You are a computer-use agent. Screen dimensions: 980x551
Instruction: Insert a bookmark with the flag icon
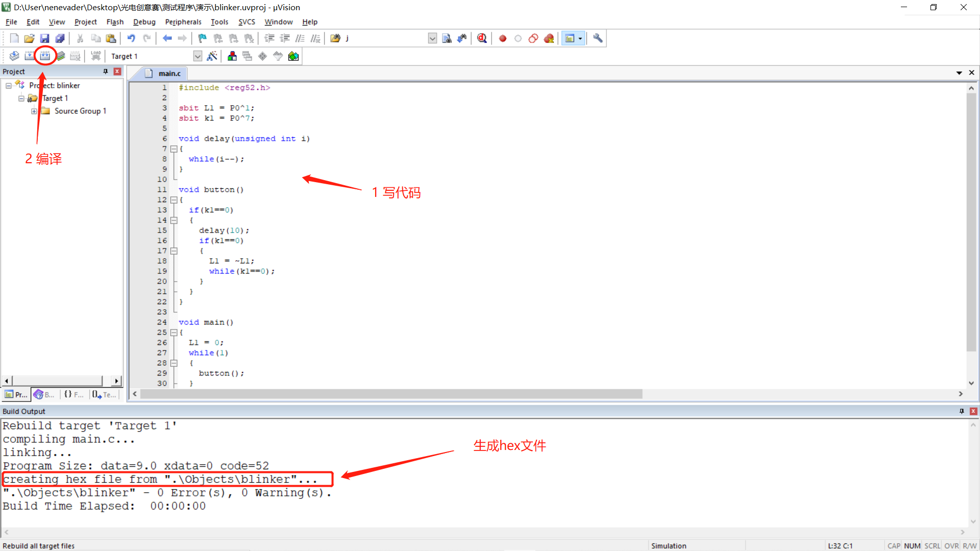click(x=203, y=38)
